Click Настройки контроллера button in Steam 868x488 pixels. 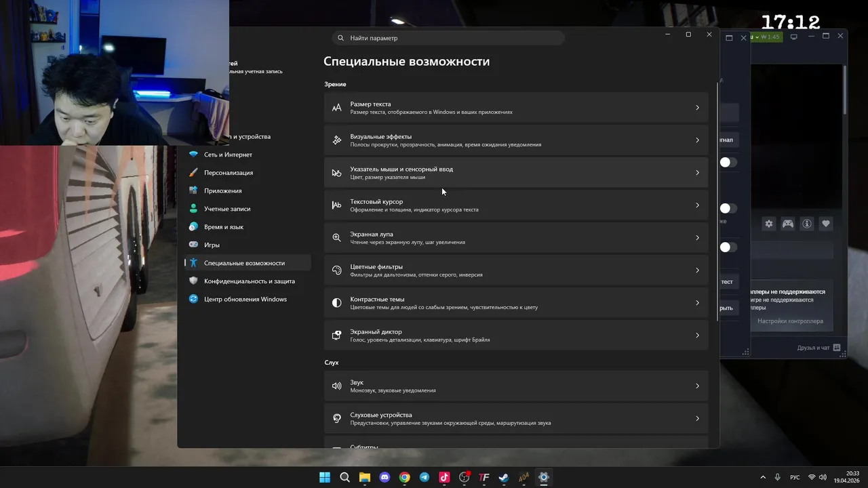pos(790,321)
